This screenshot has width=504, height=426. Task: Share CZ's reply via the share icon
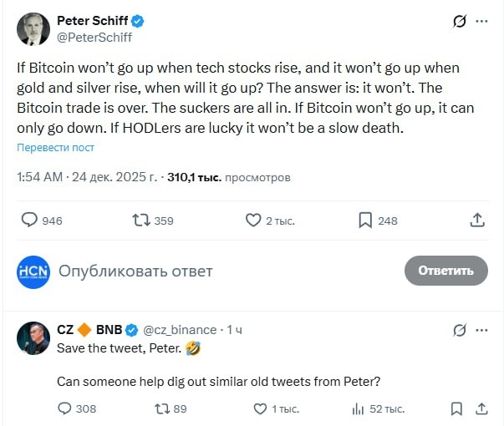click(x=481, y=408)
